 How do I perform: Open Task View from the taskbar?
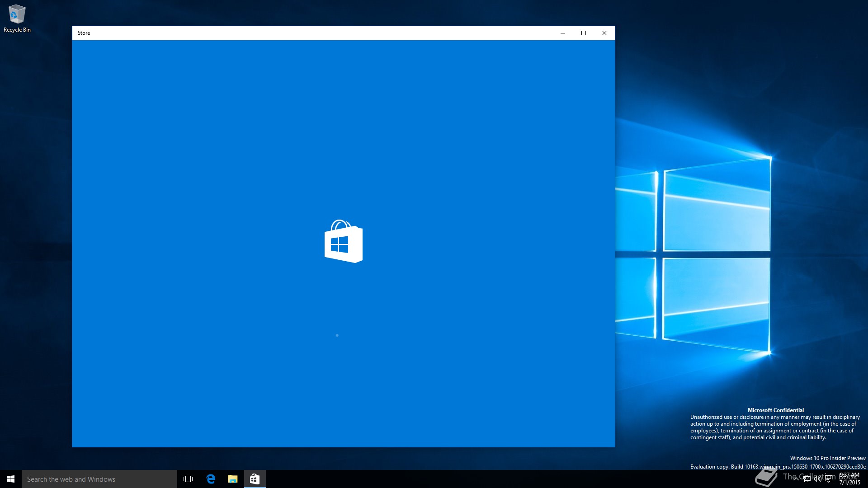coord(188,479)
